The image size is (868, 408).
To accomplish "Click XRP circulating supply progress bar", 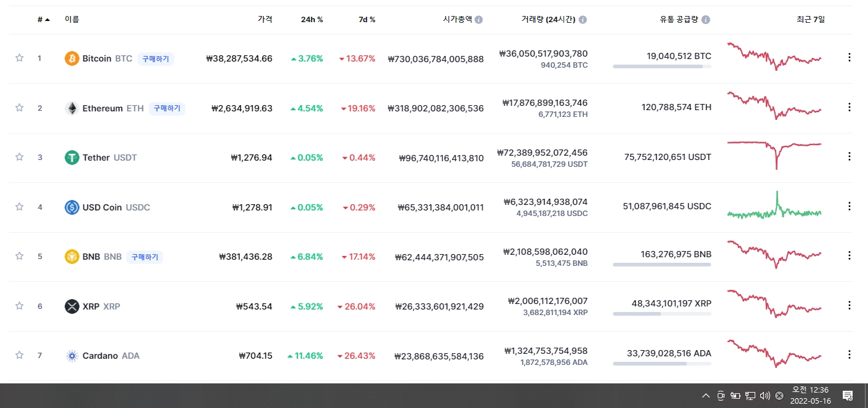I will [x=662, y=314].
